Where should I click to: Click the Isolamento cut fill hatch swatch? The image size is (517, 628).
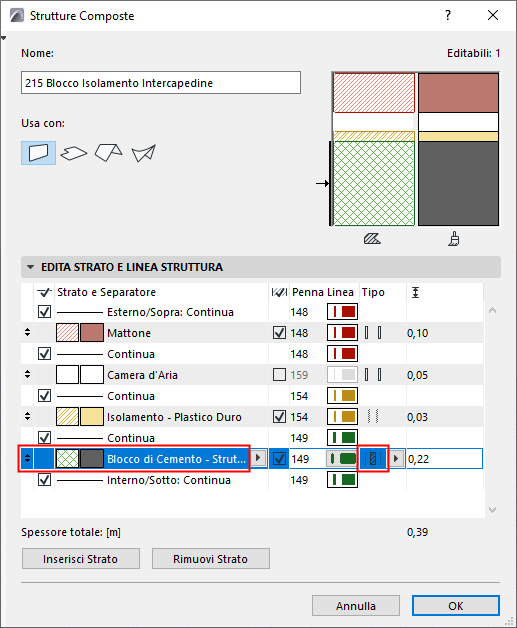coord(67,417)
